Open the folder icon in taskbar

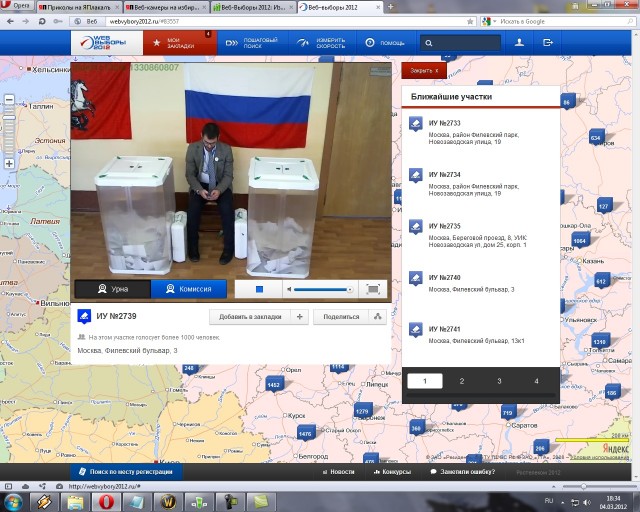point(76,502)
